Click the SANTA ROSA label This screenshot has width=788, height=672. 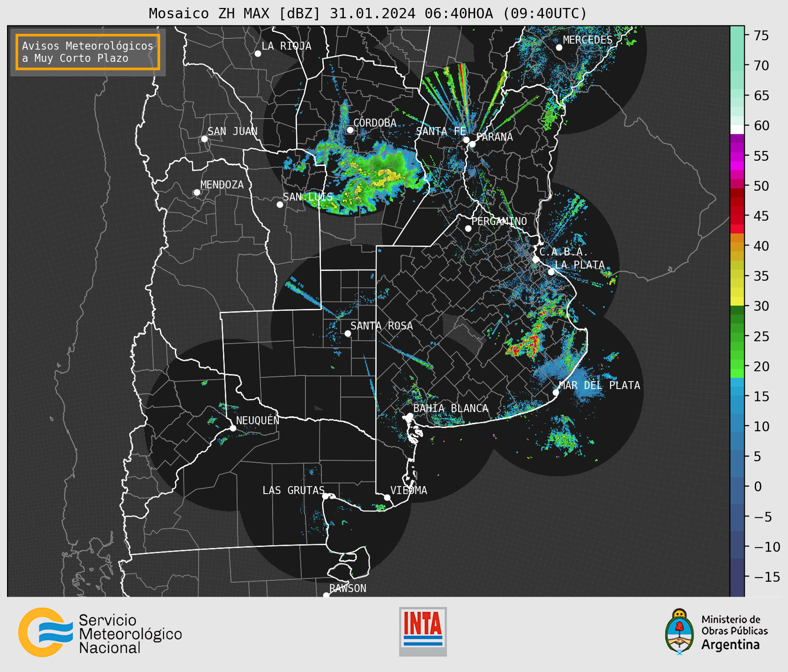click(x=382, y=326)
